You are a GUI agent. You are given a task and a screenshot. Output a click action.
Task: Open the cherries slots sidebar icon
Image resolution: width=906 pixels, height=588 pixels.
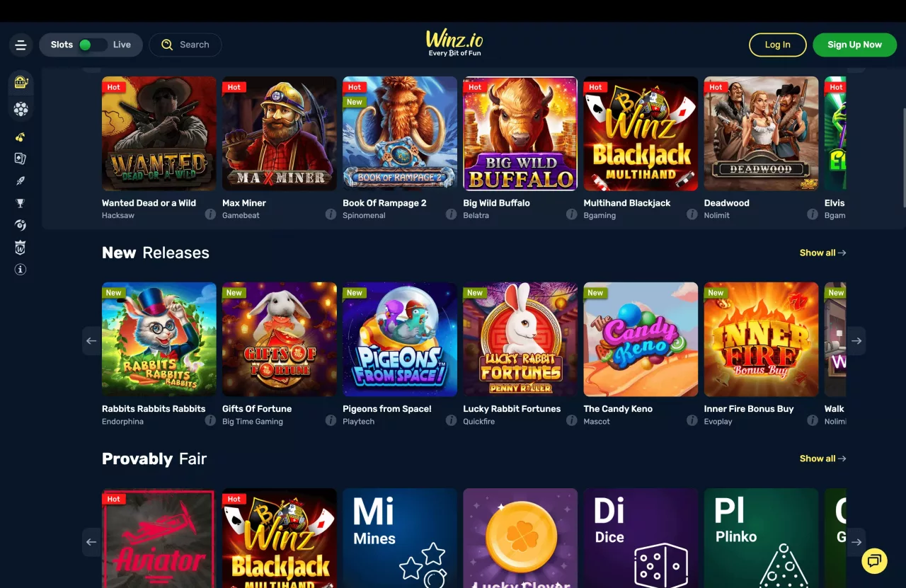pyautogui.click(x=21, y=137)
